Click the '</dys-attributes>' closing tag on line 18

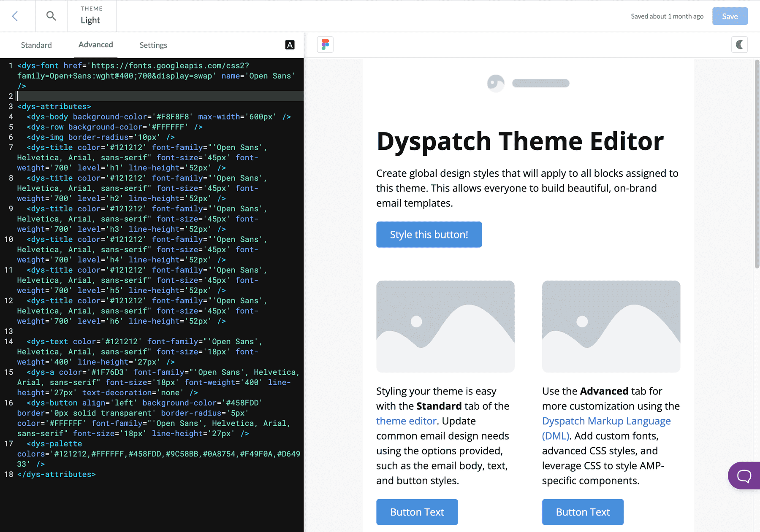[x=57, y=475]
